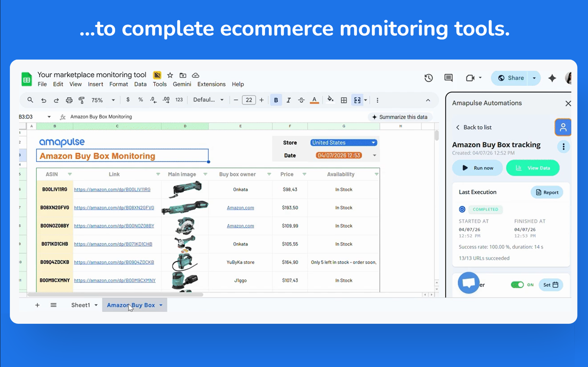Viewport: 588px width, 367px height.
Task: Format as percent
Action: tap(140, 100)
